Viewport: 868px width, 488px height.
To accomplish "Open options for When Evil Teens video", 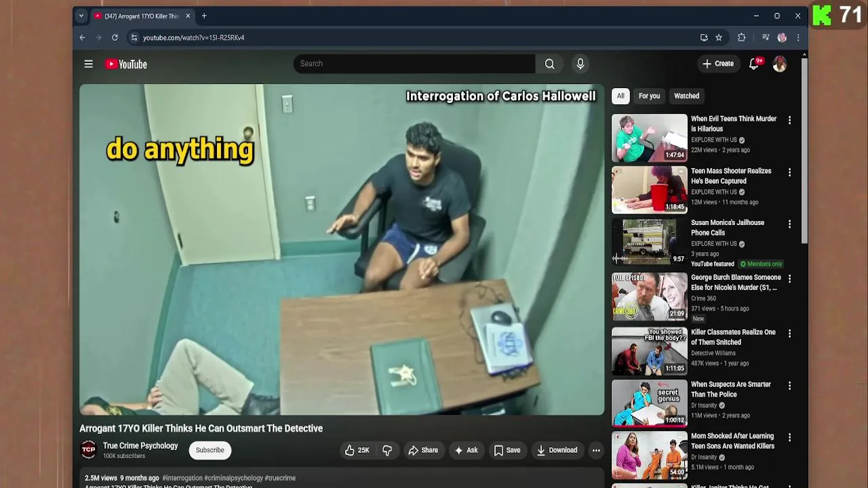I will coord(789,120).
